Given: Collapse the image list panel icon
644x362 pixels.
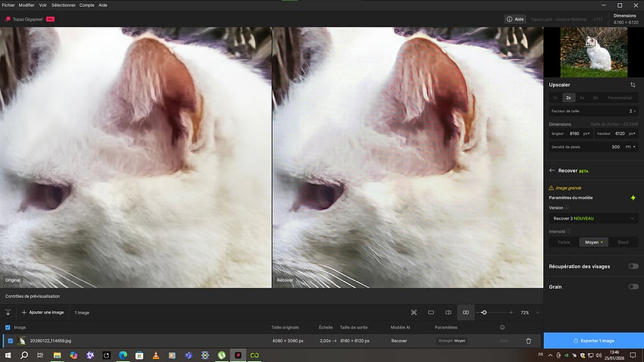Looking at the screenshot, I should 8,312.
